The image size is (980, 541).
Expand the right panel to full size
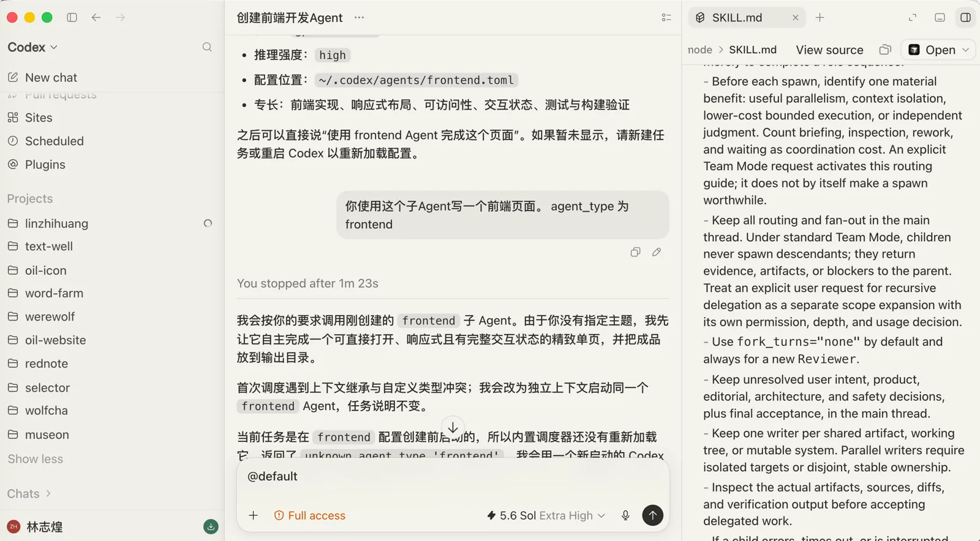tap(913, 18)
